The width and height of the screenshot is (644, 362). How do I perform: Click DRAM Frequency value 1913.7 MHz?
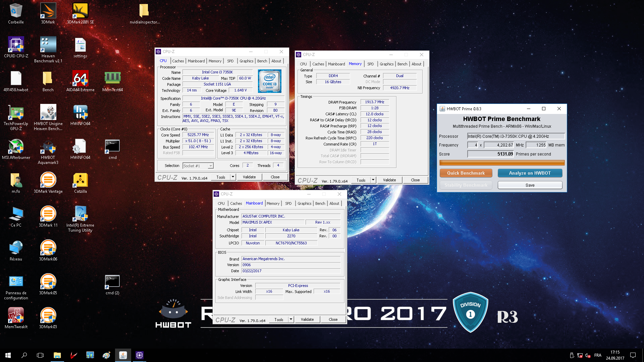[x=375, y=102]
